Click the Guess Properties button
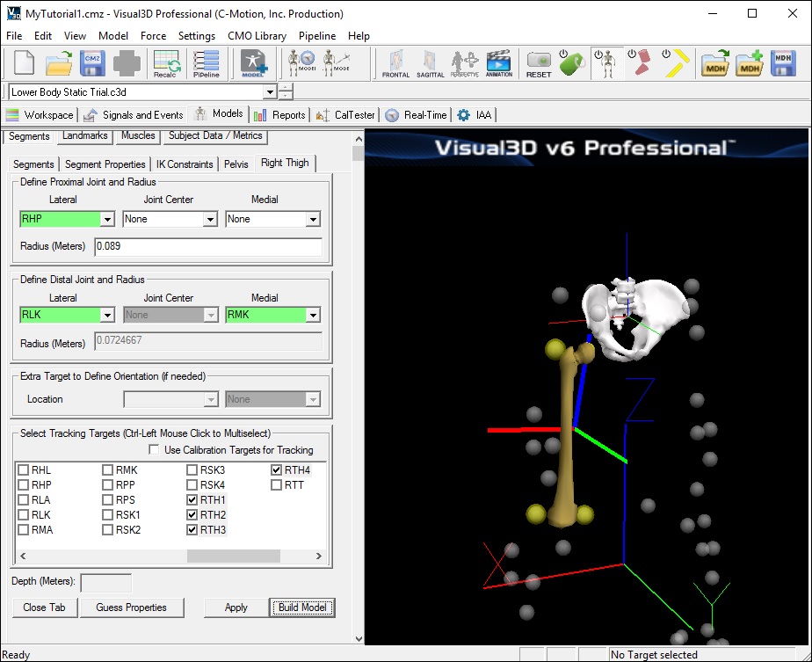This screenshot has height=662, width=812. [x=133, y=607]
